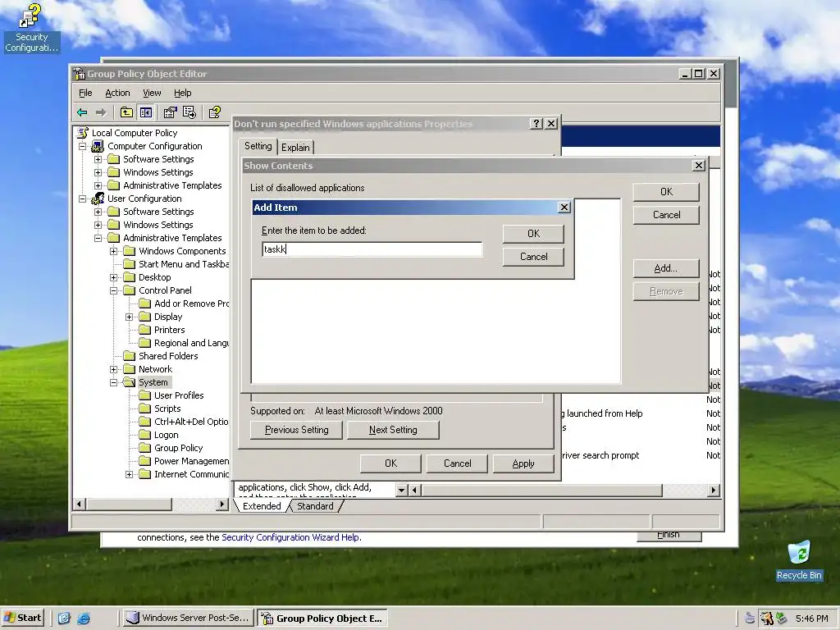Click the Start button
Image resolution: width=840 pixels, height=630 pixels.
(22, 619)
